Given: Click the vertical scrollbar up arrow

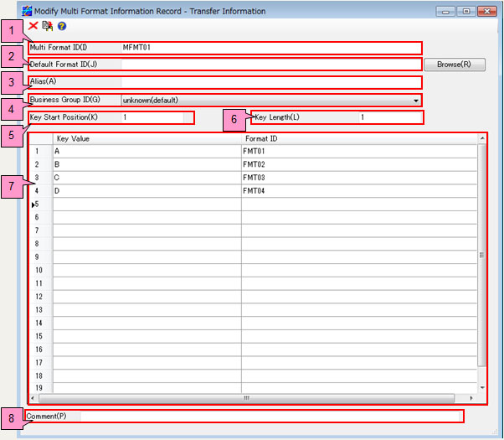Looking at the screenshot, I should [x=481, y=137].
